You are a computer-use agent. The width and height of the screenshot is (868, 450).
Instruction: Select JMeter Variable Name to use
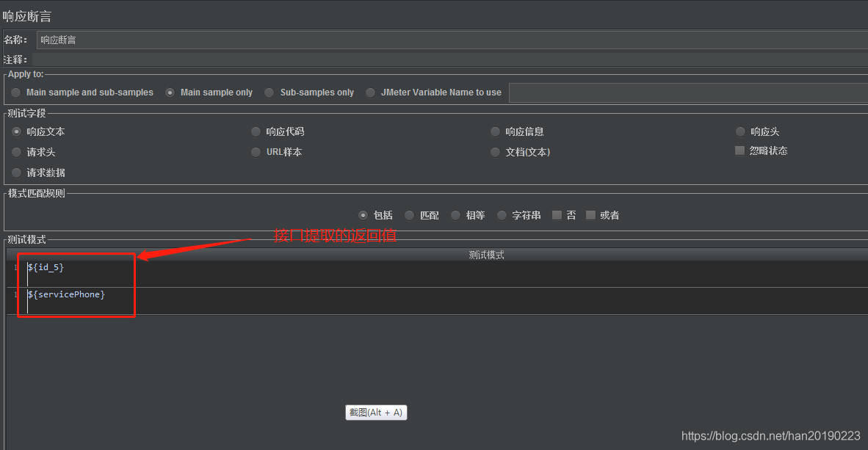(x=370, y=92)
